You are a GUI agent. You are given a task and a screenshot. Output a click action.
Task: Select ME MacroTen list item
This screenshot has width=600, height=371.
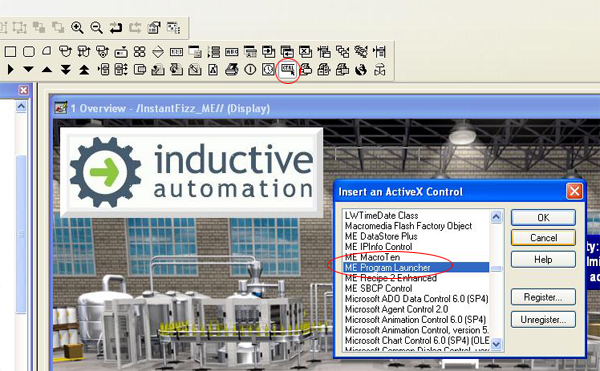[x=416, y=257]
